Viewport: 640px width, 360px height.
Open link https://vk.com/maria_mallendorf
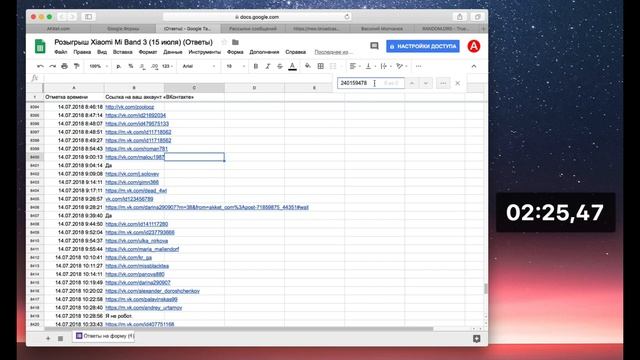tap(142, 249)
